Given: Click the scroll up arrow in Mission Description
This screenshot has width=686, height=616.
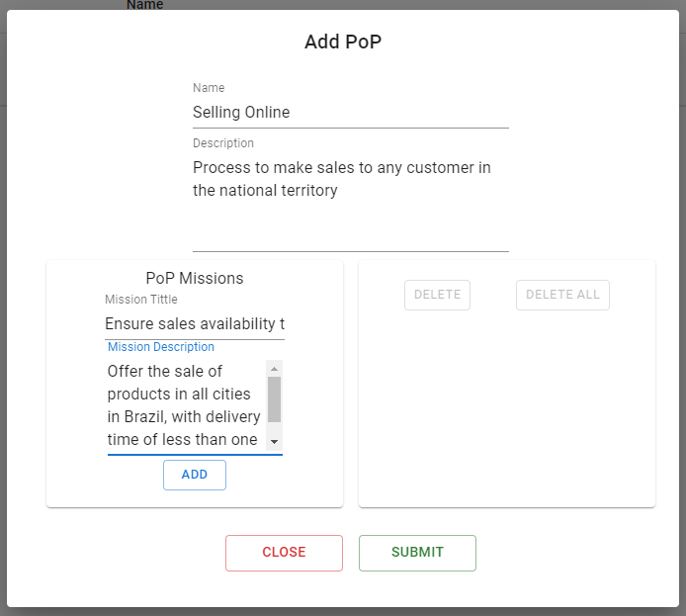Looking at the screenshot, I should (275, 369).
